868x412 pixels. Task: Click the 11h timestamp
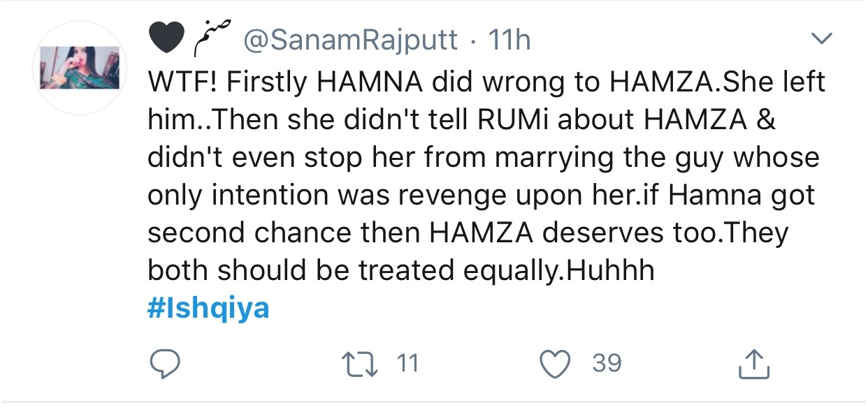pyautogui.click(x=509, y=41)
